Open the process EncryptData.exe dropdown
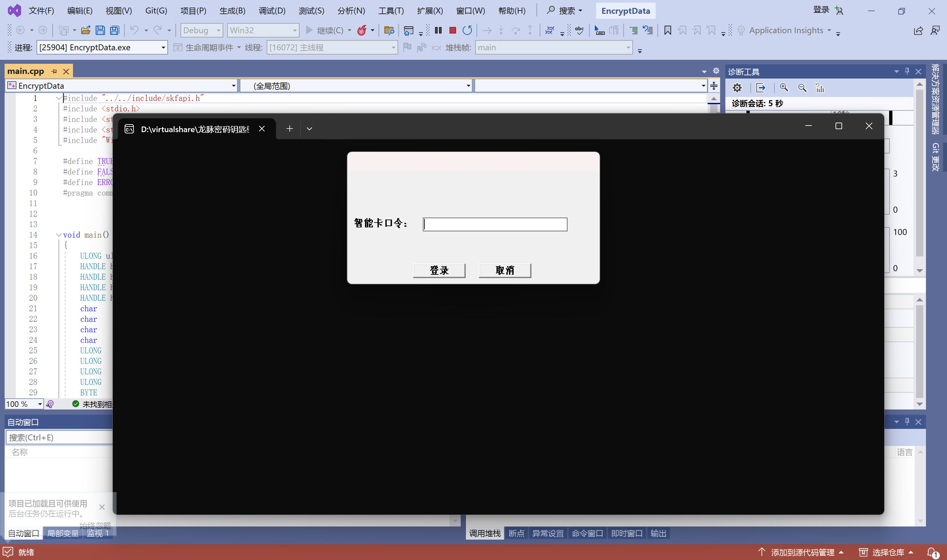Screen dimensions: 947x560 point(163,48)
